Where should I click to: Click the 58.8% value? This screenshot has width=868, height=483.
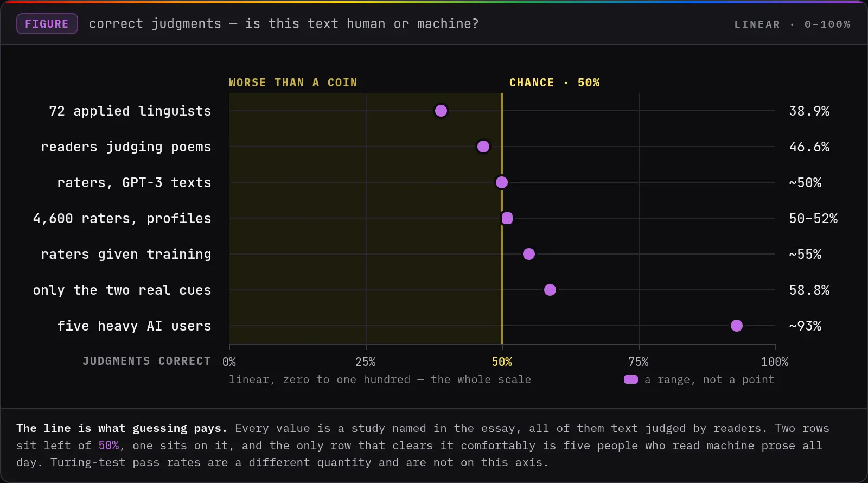[809, 290]
